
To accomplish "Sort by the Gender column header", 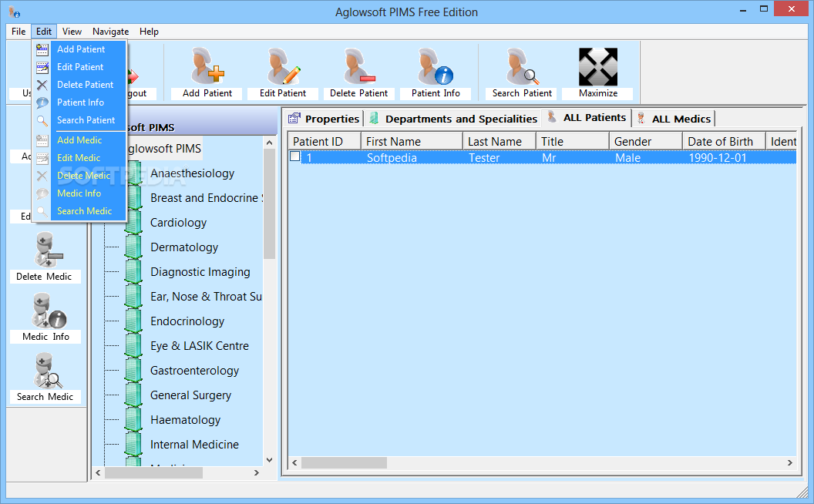I will coord(646,141).
